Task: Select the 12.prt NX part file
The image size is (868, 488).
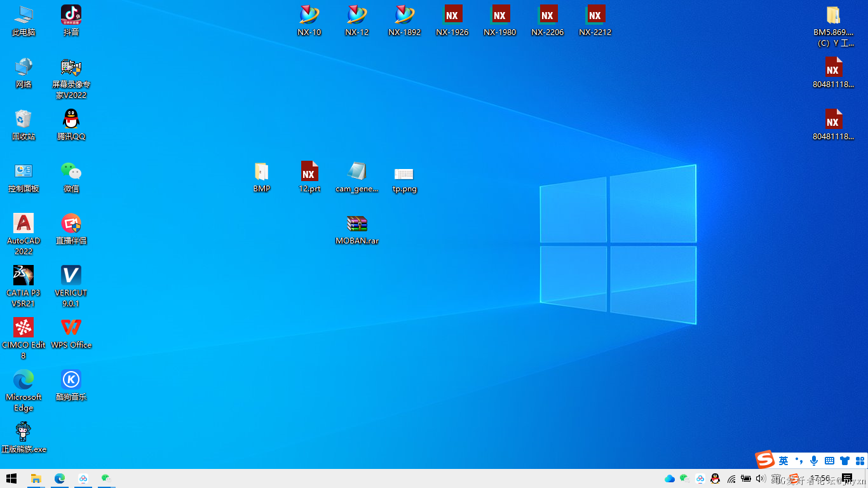Action: 309,177
